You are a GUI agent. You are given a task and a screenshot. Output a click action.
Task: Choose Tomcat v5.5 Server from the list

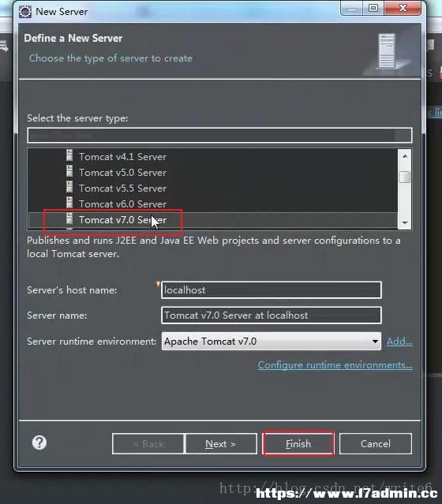213,189
